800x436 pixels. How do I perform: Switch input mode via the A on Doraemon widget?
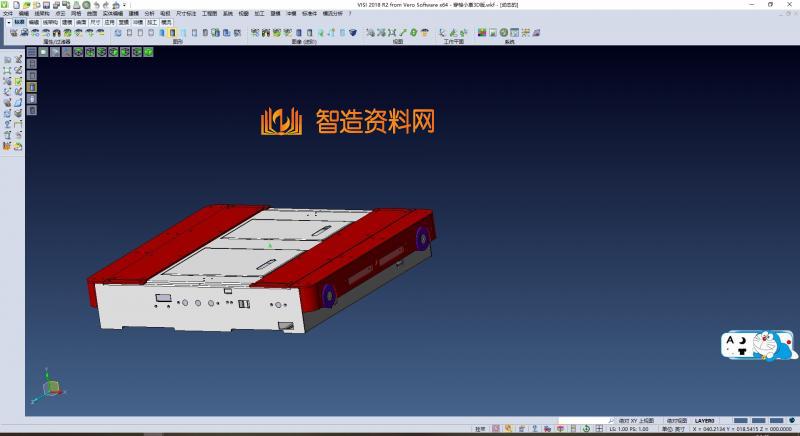730,340
